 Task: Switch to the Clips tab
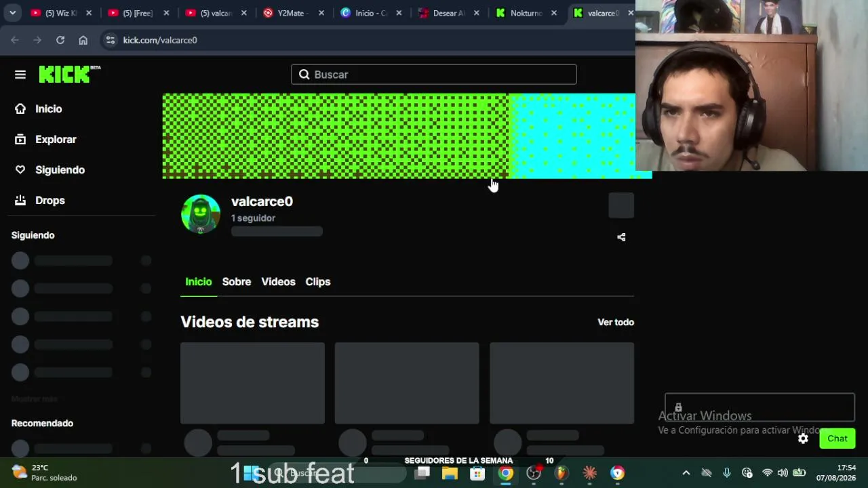coord(318,282)
